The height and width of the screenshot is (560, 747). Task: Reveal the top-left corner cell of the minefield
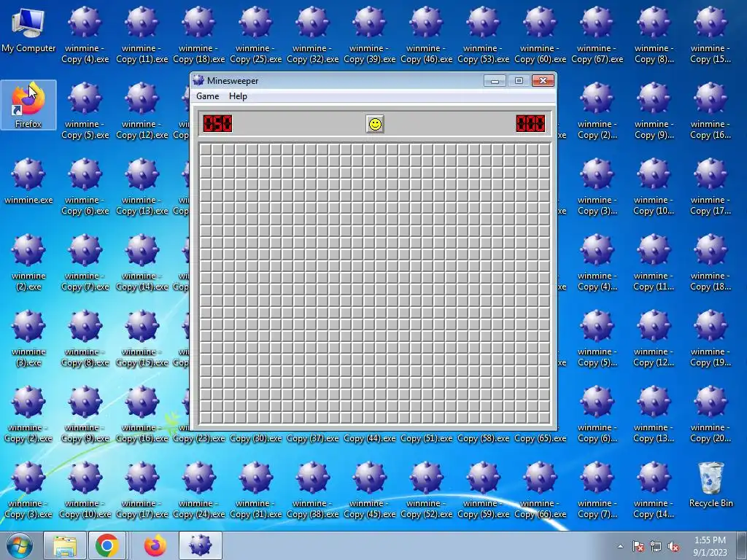pyautogui.click(x=205, y=149)
